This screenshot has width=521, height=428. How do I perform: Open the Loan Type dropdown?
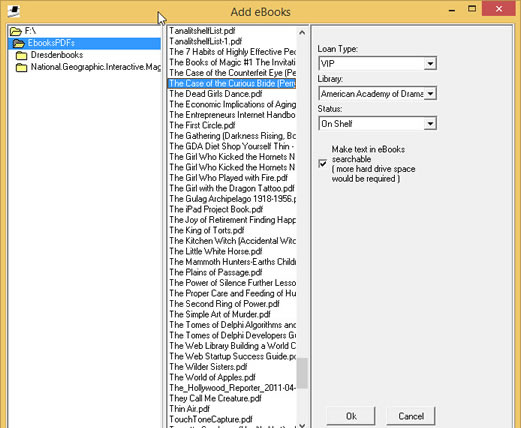[x=430, y=63]
